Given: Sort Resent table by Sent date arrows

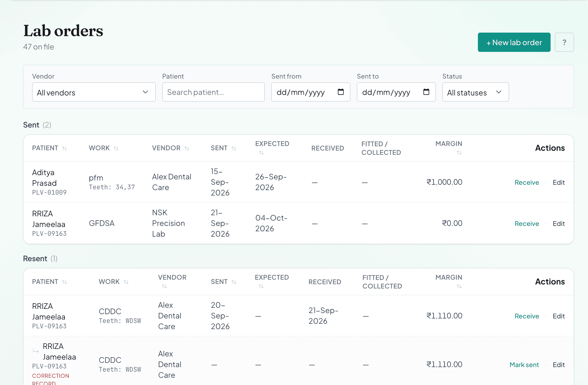Looking at the screenshot, I should coord(234,282).
